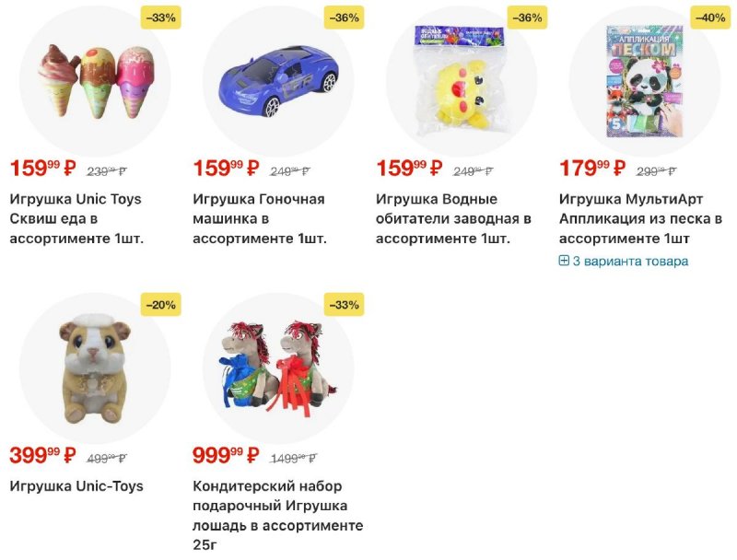Image resolution: width=737 pixels, height=560 pixels.
Task: Click the −40% discount badge on the applique
Action: pos(710,17)
